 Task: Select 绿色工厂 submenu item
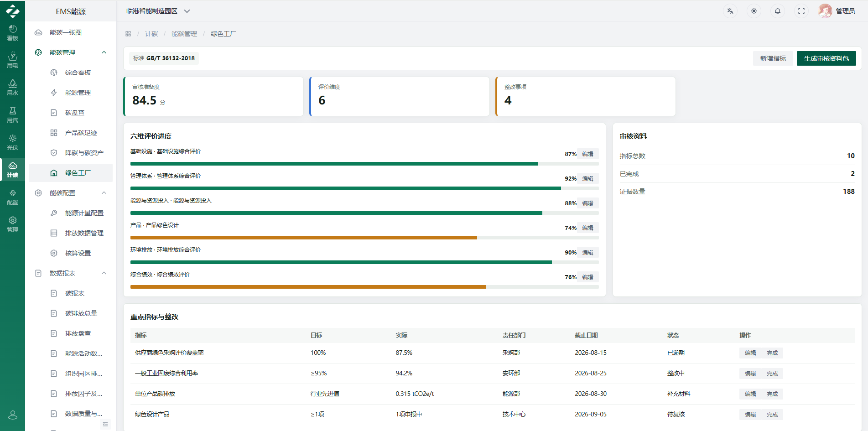coord(71,173)
